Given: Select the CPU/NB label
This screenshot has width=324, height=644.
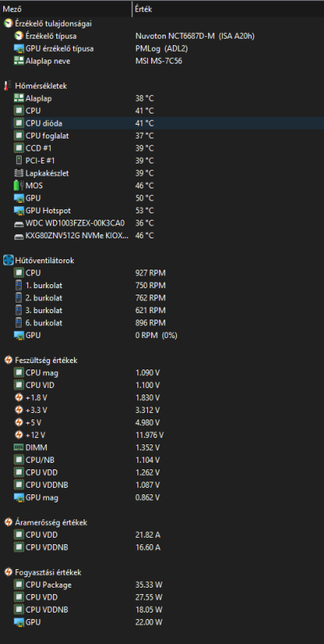Looking at the screenshot, I should pos(38,460).
